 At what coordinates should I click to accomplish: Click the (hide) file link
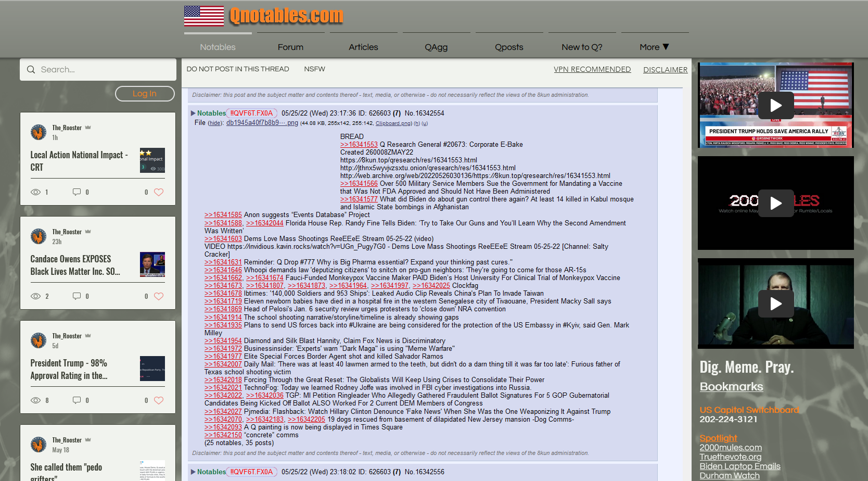(215, 123)
